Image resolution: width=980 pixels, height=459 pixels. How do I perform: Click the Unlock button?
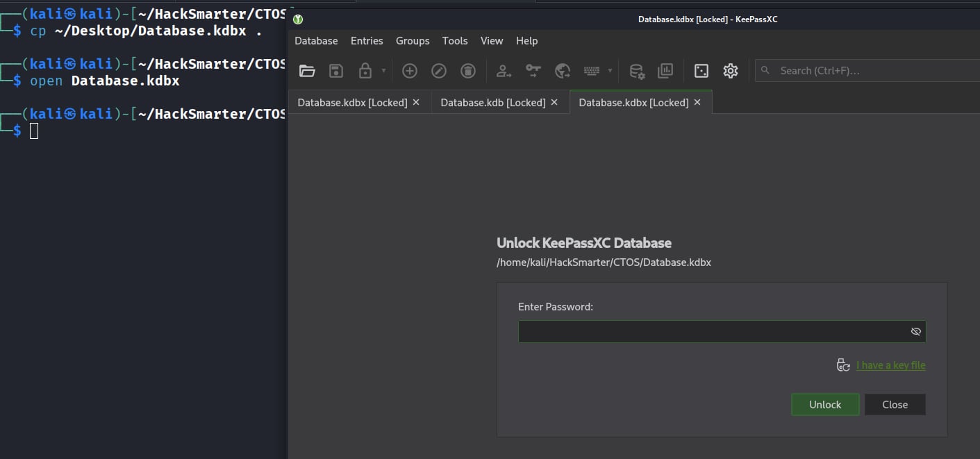825,405
